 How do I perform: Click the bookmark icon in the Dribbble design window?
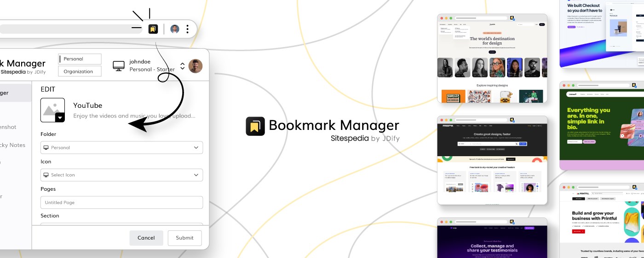(512, 18)
